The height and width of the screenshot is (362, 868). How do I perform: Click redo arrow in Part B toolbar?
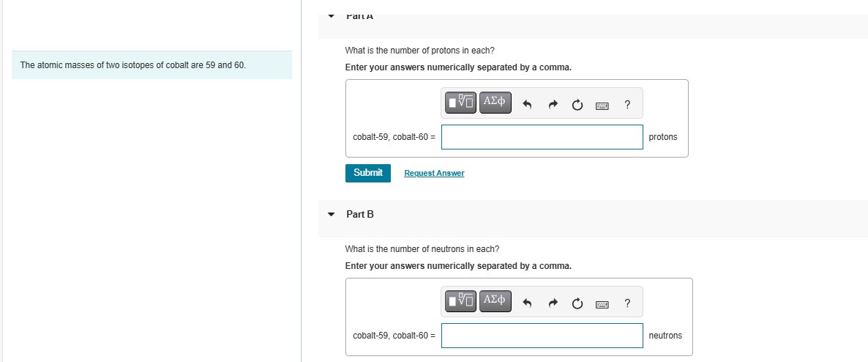point(553,303)
